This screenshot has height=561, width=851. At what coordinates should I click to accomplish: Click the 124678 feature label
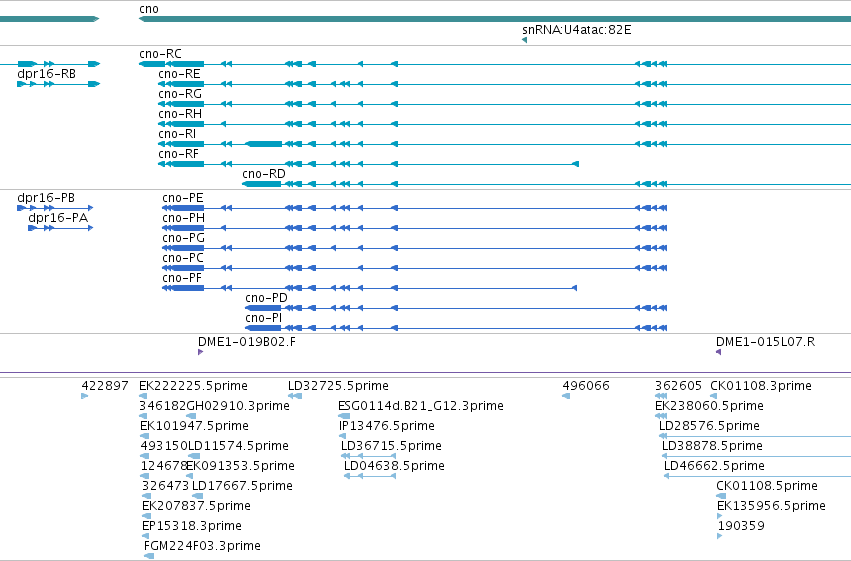point(164,466)
